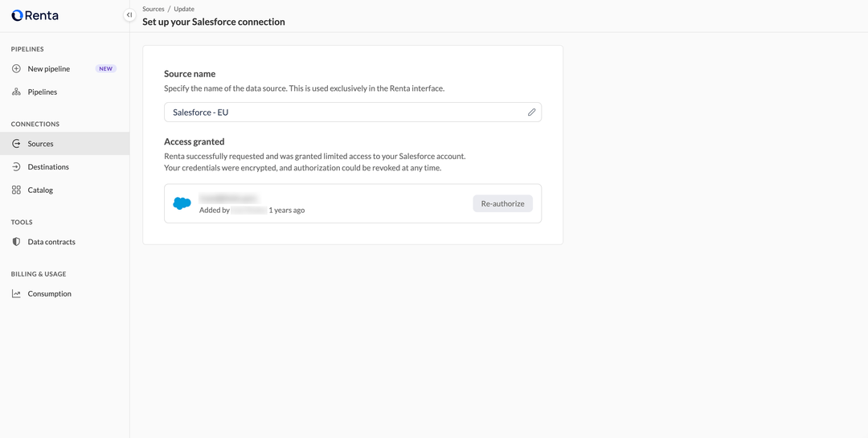The width and height of the screenshot is (868, 438).
Task: Click 'Your credentials were encrypted' text
Action: click(303, 168)
